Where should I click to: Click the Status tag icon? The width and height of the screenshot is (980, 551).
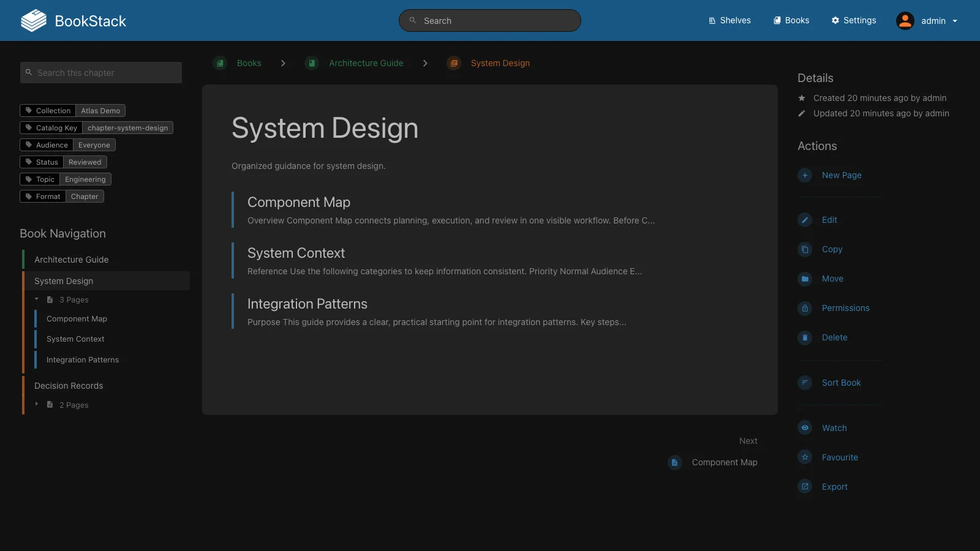point(28,162)
